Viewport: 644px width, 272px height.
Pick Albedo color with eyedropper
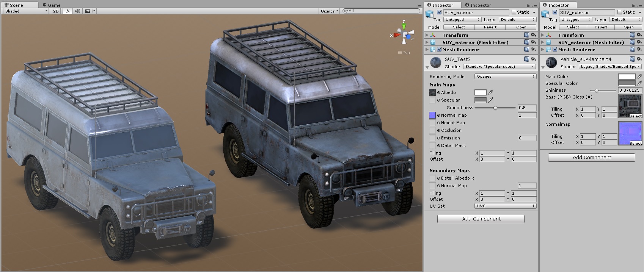(490, 92)
